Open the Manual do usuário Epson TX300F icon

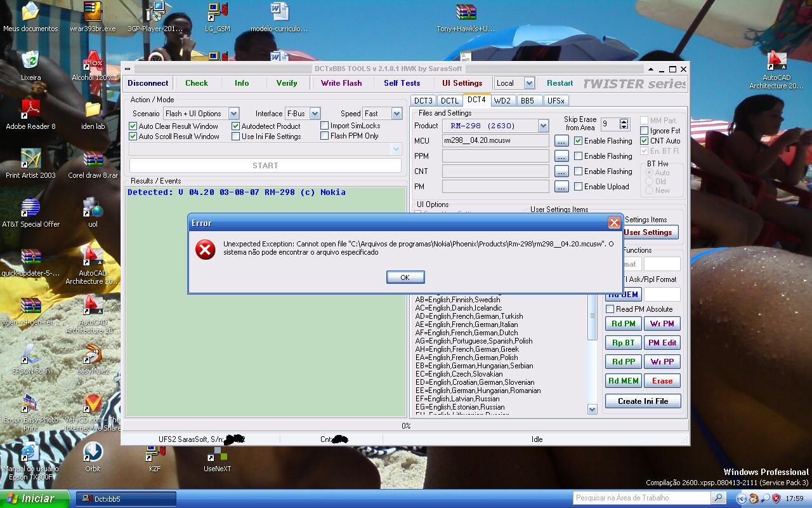pos(30,460)
